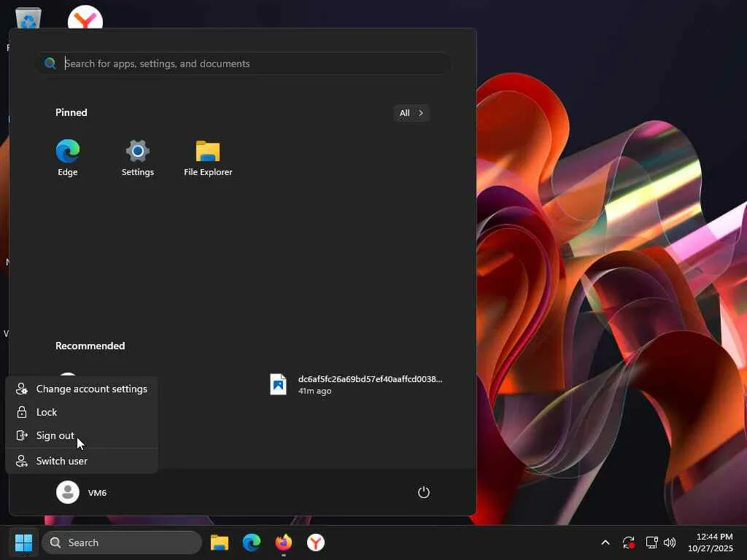Open the clock showing 12:44 PM

click(x=711, y=542)
